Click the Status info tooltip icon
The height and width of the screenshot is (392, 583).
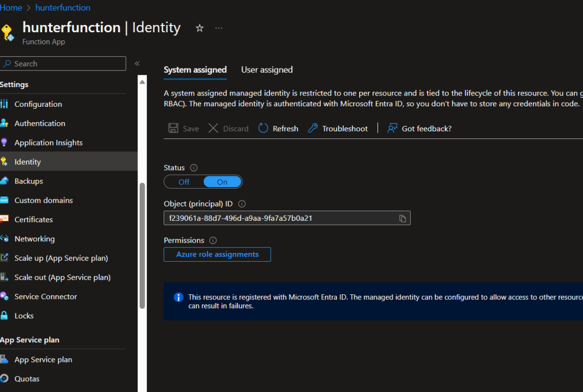pos(194,167)
